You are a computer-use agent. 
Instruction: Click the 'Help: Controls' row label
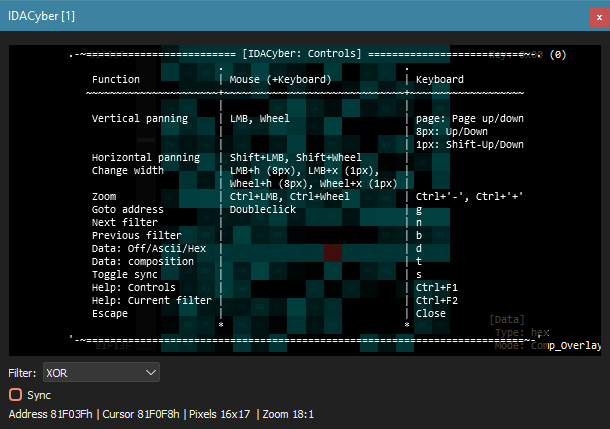point(133,287)
